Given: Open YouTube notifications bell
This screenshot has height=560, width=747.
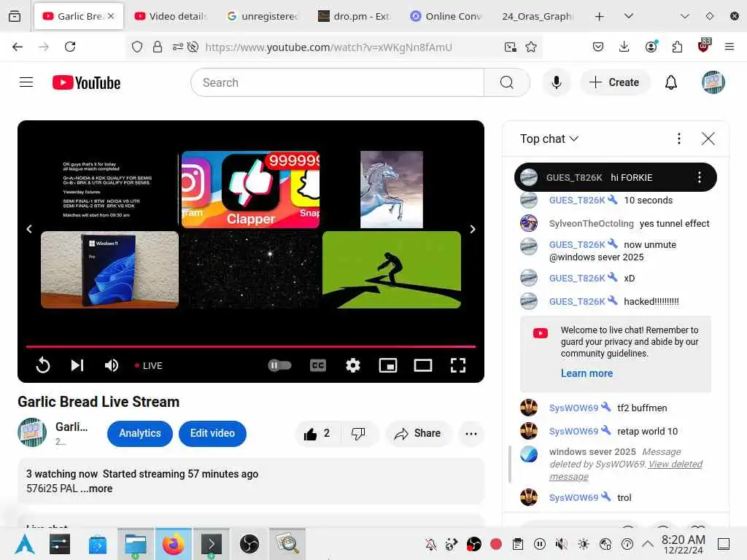Looking at the screenshot, I should [671, 82].
